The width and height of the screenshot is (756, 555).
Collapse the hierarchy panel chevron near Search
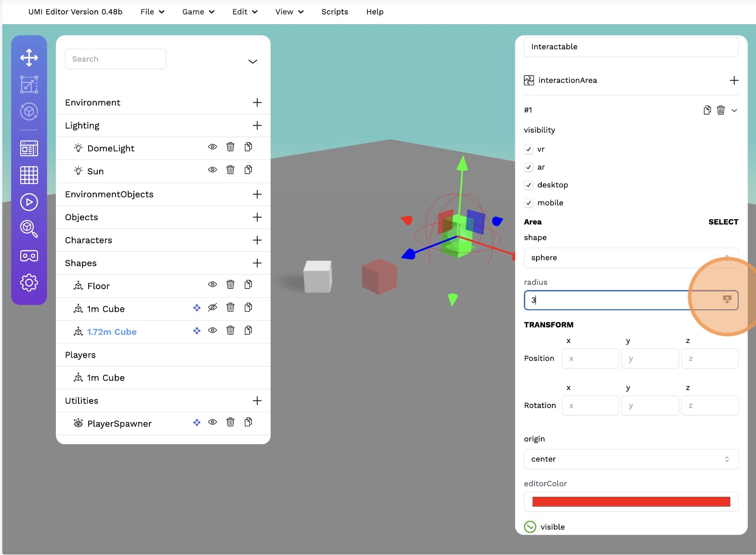[x=252, y=62]
